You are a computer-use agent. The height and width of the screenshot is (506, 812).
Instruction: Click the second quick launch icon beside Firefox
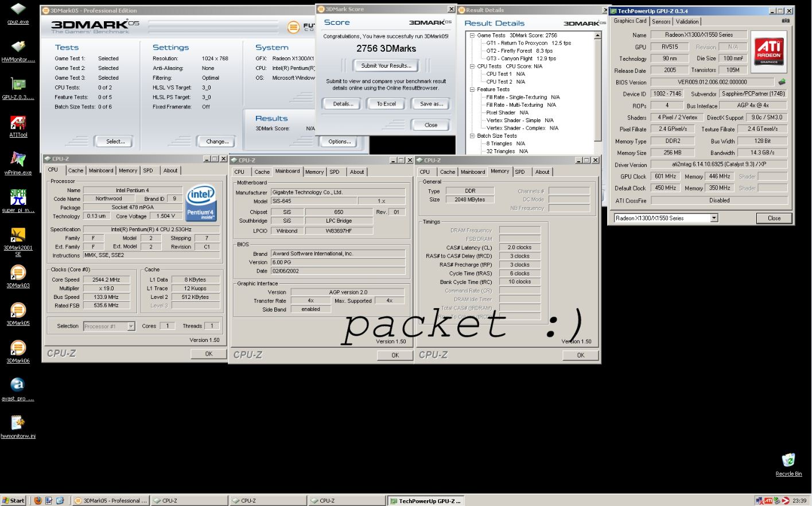tap(49, 500)
